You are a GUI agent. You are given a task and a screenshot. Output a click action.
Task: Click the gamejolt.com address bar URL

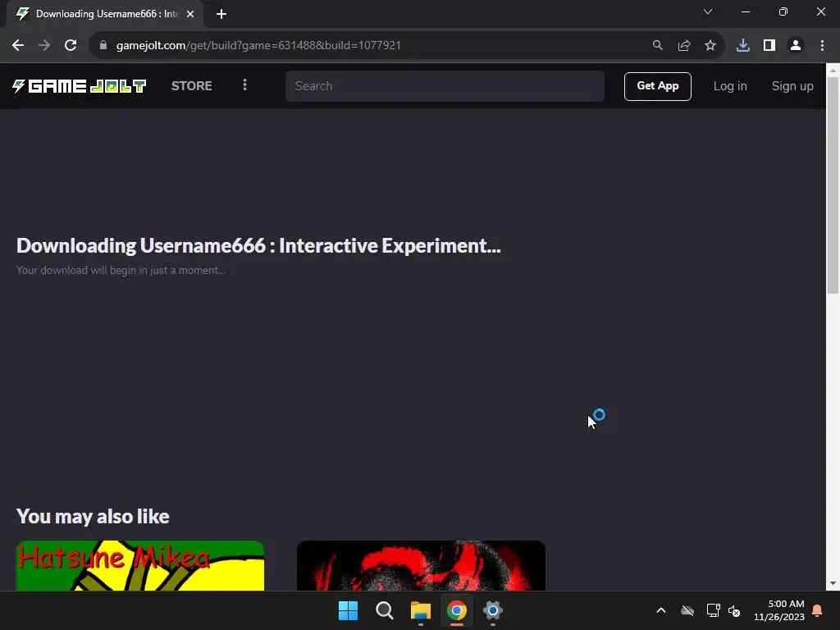click(x=258, y=46)
